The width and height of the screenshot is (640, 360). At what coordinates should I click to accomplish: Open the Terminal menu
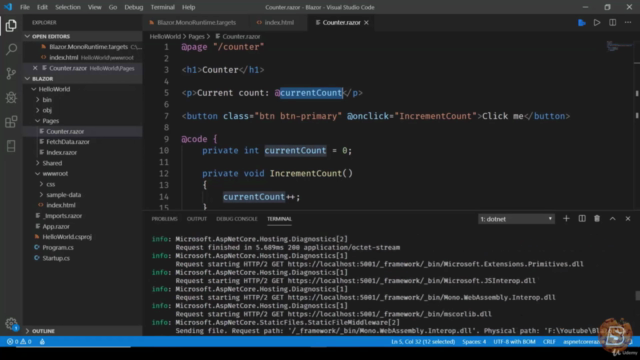(x=162, y=7)
